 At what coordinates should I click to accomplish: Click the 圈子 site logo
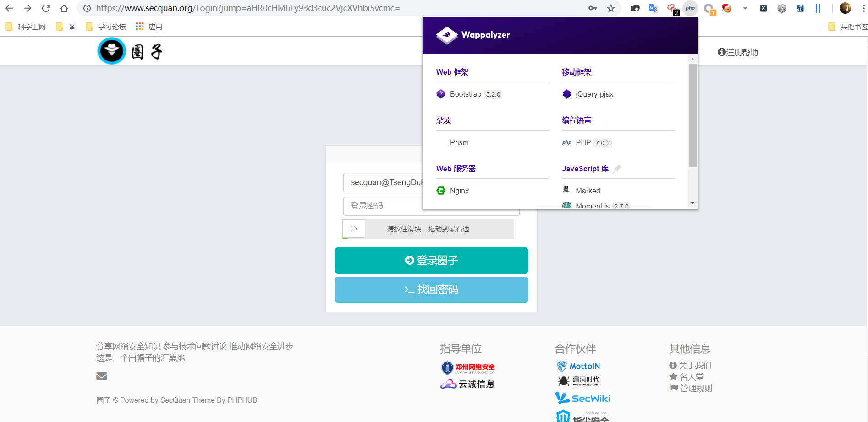(x=130, y=51)
